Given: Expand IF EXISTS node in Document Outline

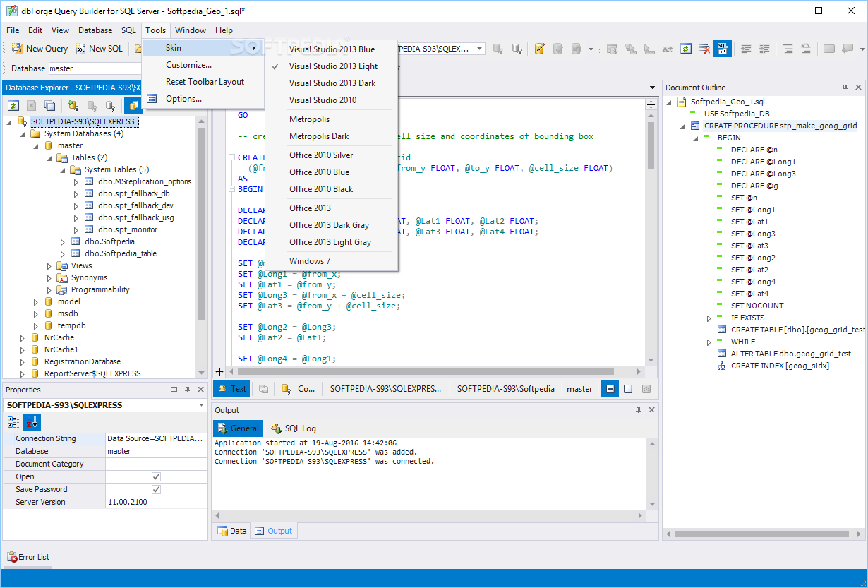Looking at the screenshot, I should point(709,318).
